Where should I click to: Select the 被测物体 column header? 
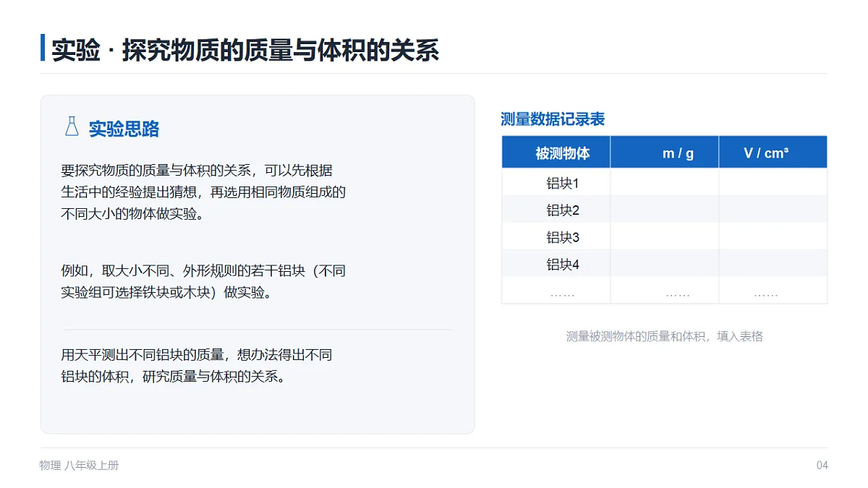(x=556, y=153)
